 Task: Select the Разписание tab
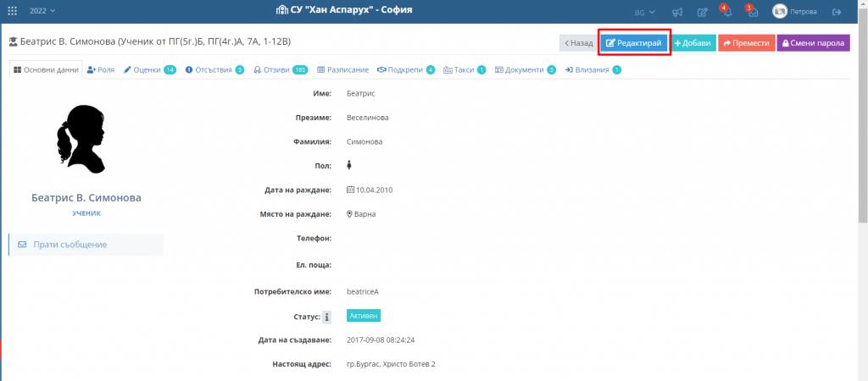click(343, 69)
